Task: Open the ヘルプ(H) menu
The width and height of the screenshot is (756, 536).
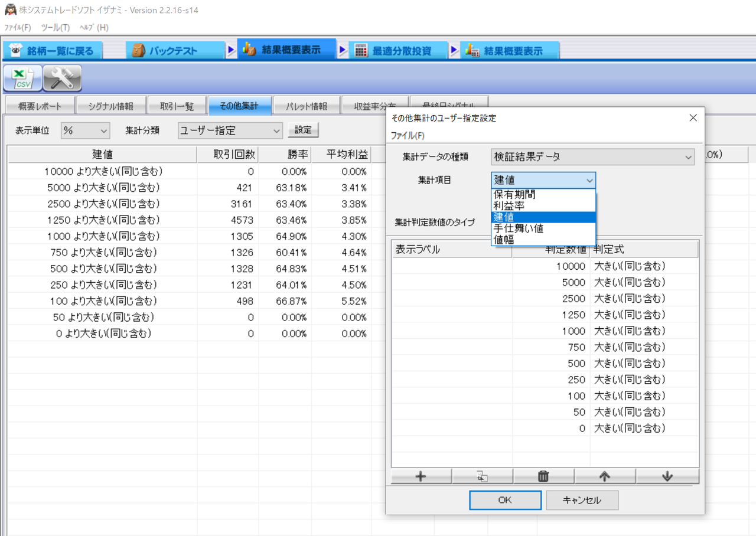Action: click(94, 28)
